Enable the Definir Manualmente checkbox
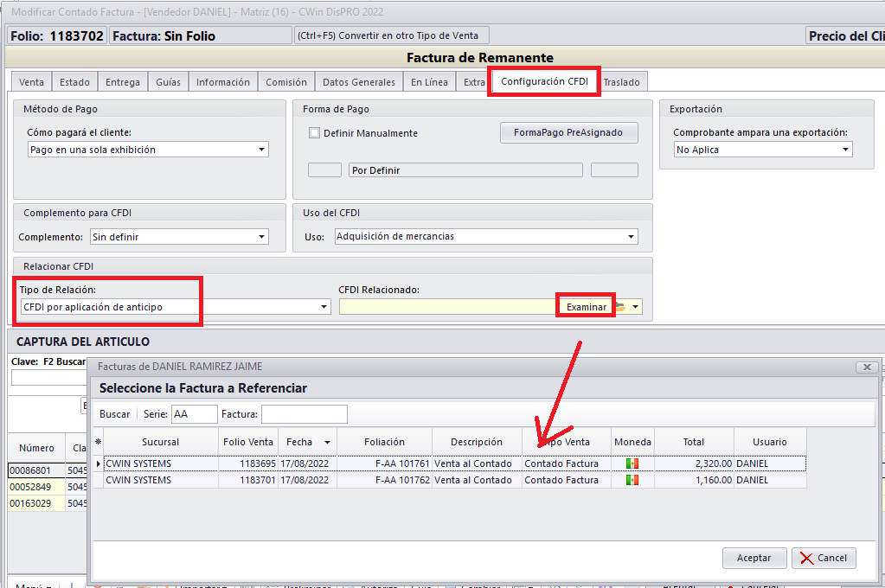 pos(315,133)
